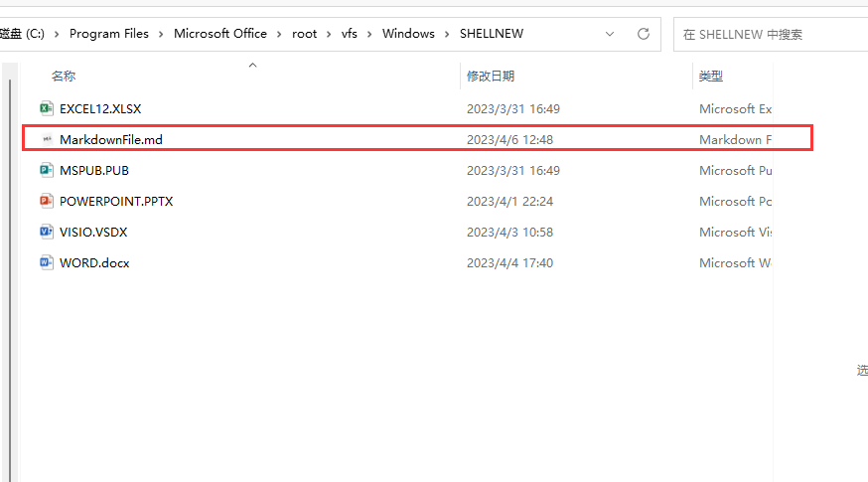Navigate to Program Files breadcrumb
This screenshot has height=482, width=868.
coord(109,34)
